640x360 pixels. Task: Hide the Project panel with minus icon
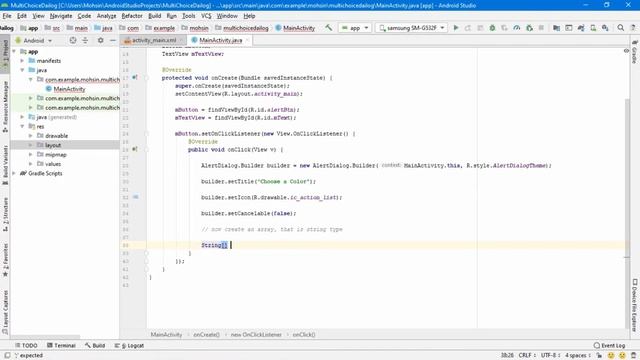pyautogui.click(x=113, y=40)
